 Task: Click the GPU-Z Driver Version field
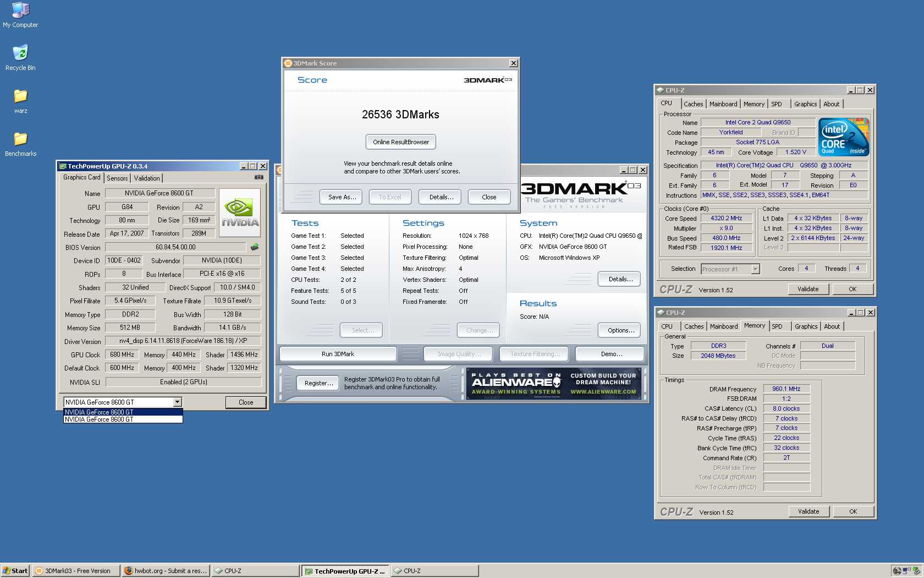(183, 341)
